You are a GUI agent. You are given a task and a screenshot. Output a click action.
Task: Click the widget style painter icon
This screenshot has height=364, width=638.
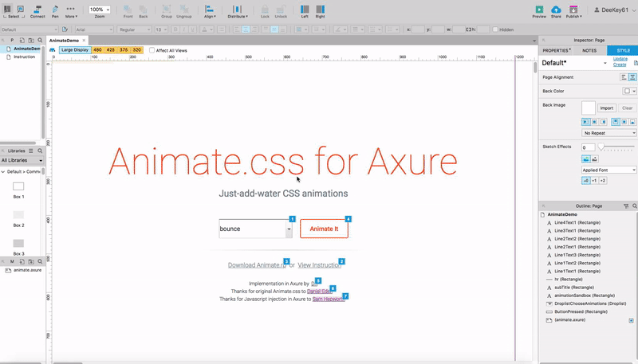click(x=65, y=29)
